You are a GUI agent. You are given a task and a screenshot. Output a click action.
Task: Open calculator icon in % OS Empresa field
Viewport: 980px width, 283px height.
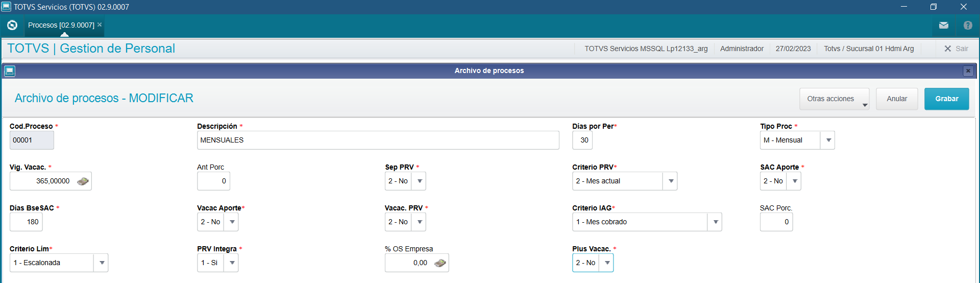[x=440, y=263]
